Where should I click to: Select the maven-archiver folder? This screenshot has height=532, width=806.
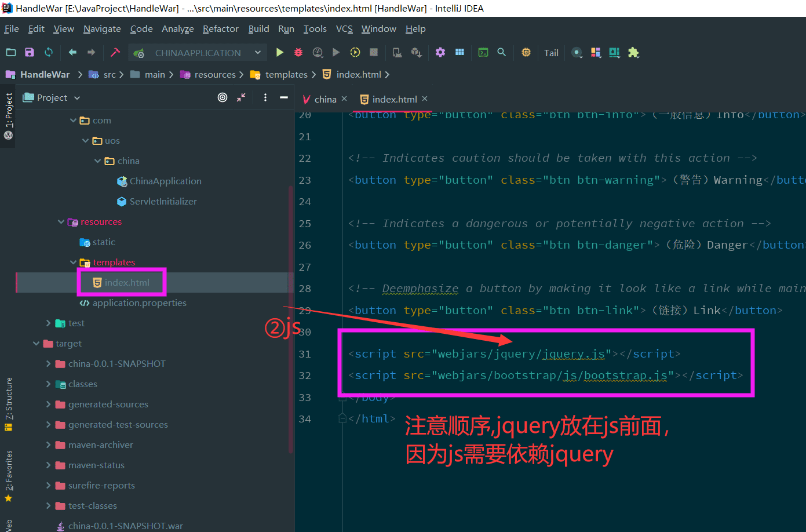pos(94,445)
